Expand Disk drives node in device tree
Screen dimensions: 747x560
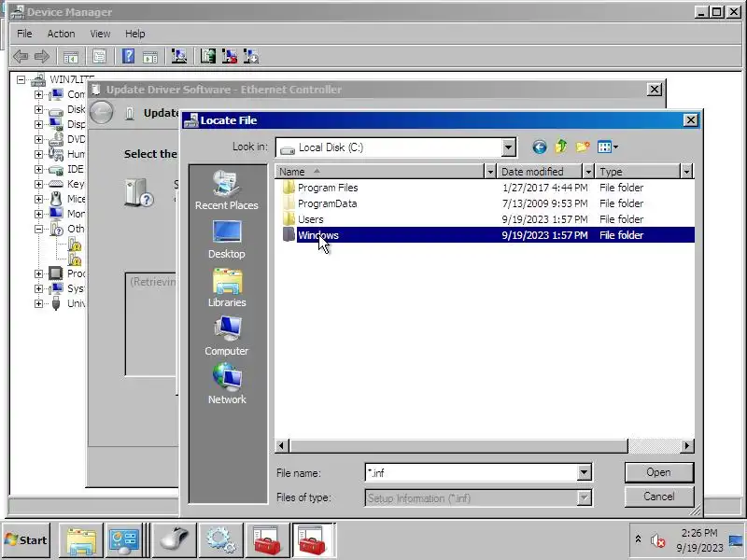tap(38, 109)
